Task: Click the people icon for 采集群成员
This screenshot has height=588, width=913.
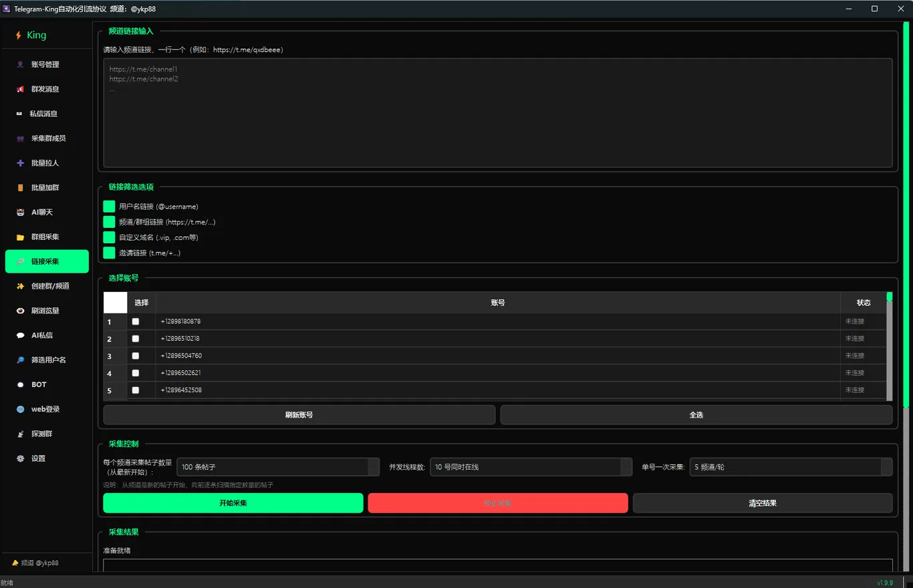Action: [x=20, y=139]
